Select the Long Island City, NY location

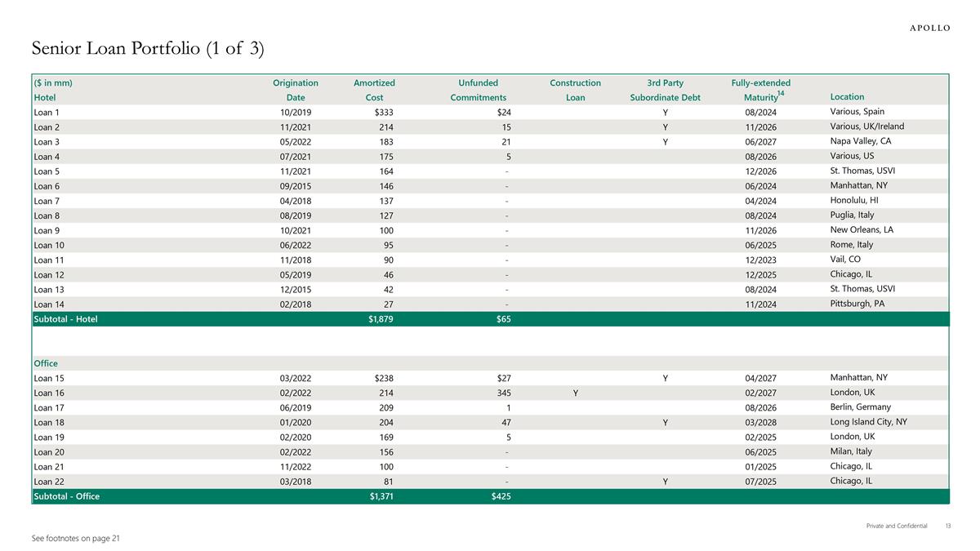coord(868,422)
